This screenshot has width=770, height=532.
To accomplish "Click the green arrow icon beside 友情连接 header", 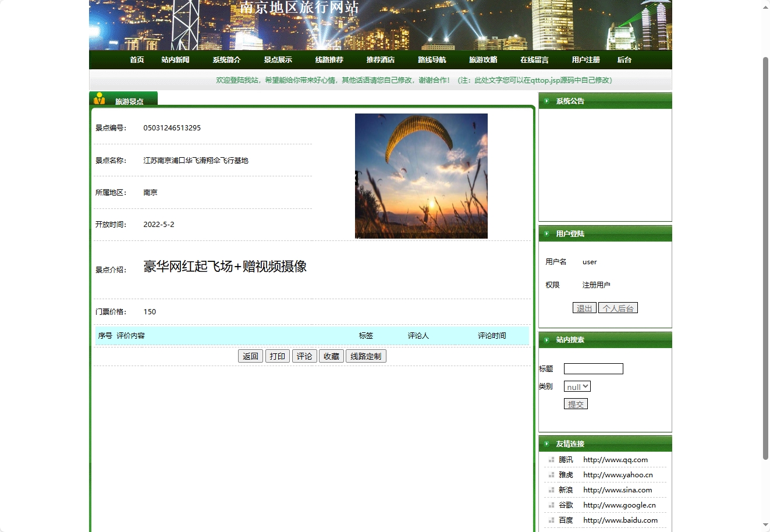I will pyautogui.click(x=546, y=444).
